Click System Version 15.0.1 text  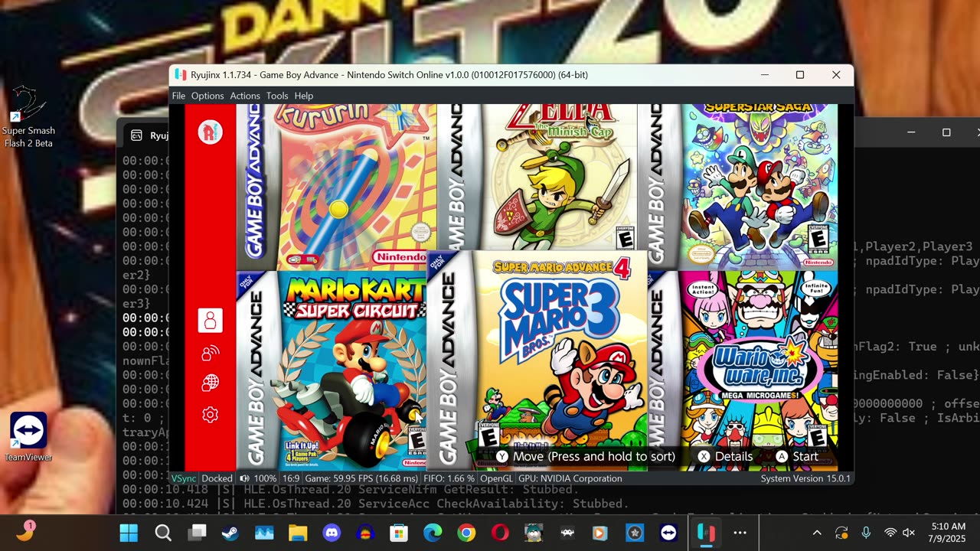coord(805,478)
